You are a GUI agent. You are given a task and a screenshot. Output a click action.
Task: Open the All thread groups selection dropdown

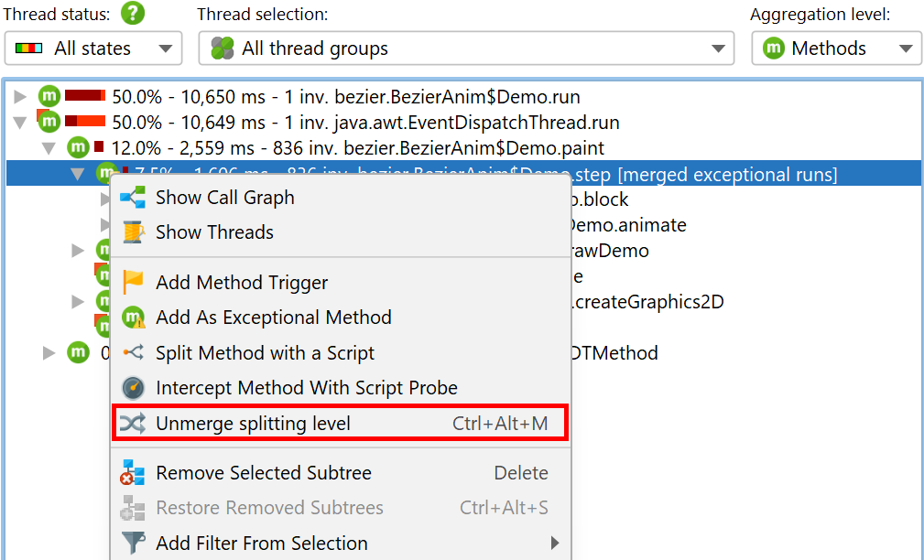click(x=466, y=48)
